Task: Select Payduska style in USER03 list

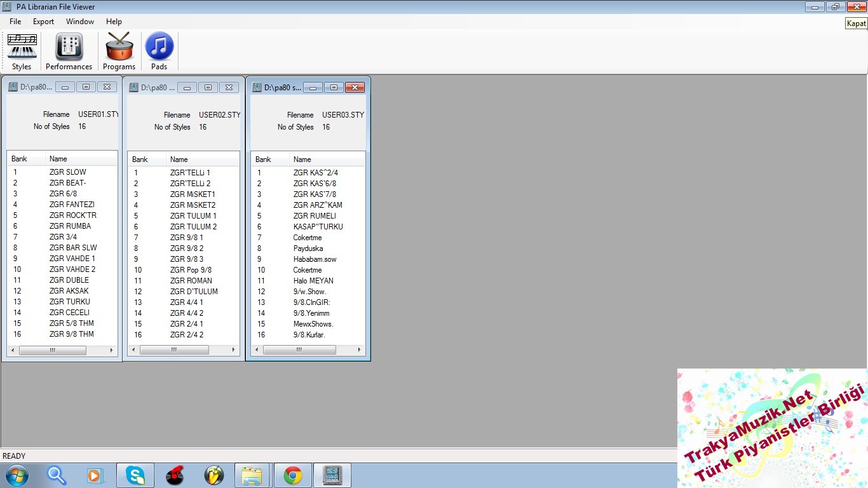Action: tap(308, 248)
